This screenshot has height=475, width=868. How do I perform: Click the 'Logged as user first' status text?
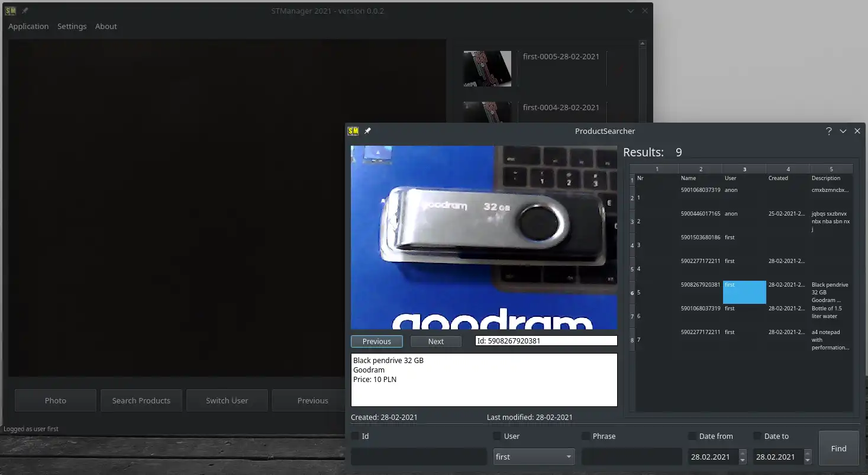point(31,429)
